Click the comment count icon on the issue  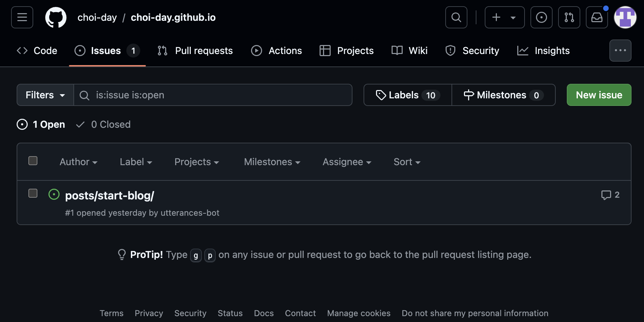pyautogui.click(x=610, y=195)
